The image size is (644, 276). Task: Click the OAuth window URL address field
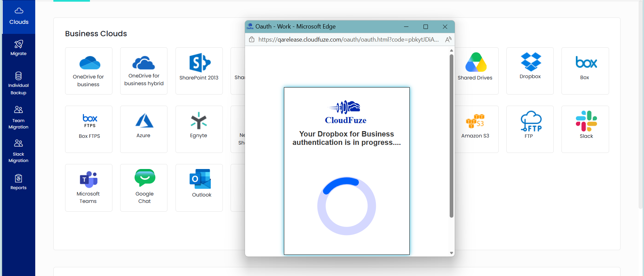(348, 40)
